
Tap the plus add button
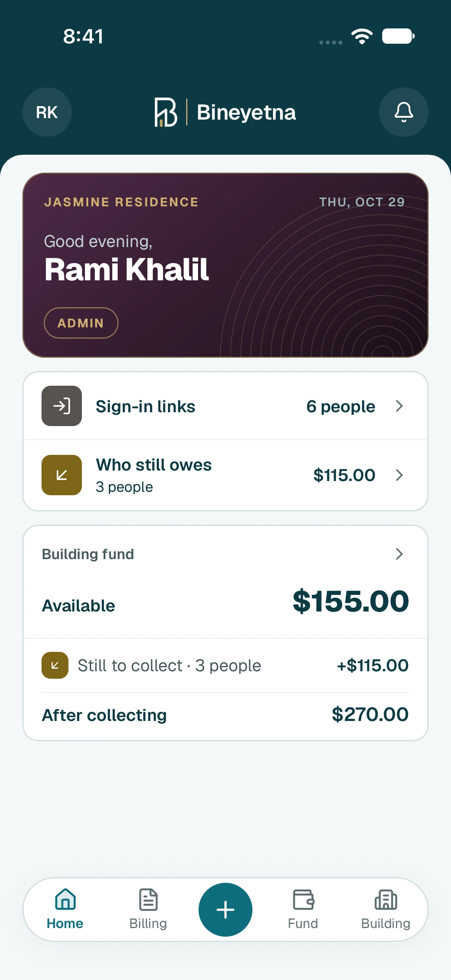(x=225, y=910)
